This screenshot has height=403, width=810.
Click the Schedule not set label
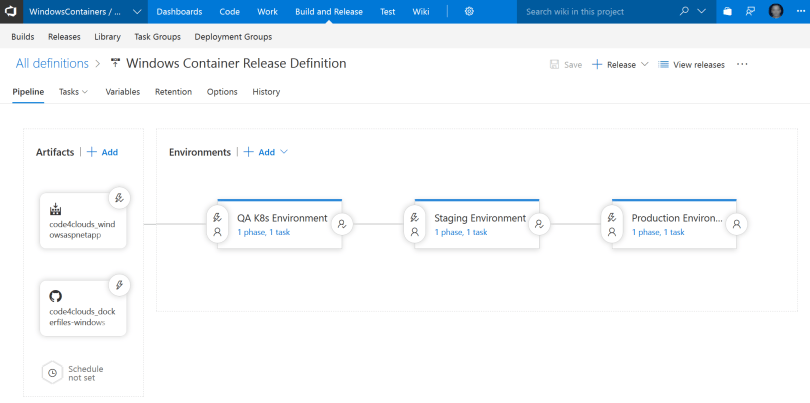pyautogui.click(x=86, y=373)
